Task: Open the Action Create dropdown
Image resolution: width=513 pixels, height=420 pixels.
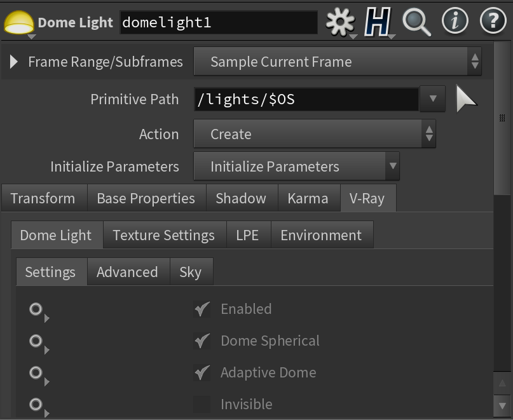Action: click(x=315, y=134)
